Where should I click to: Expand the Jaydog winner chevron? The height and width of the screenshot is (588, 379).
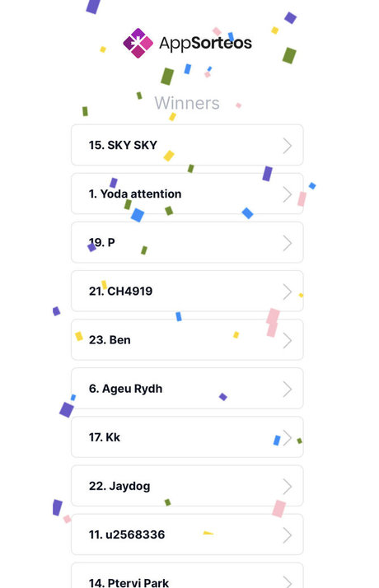[x=288, y=487]
